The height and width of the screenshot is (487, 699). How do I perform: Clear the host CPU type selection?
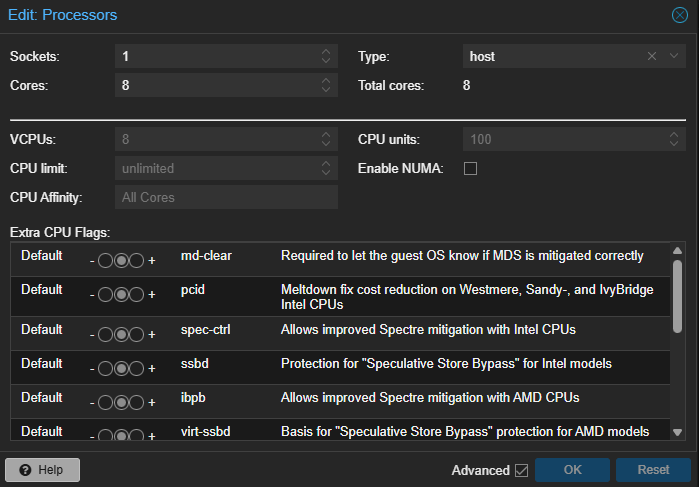651,57
